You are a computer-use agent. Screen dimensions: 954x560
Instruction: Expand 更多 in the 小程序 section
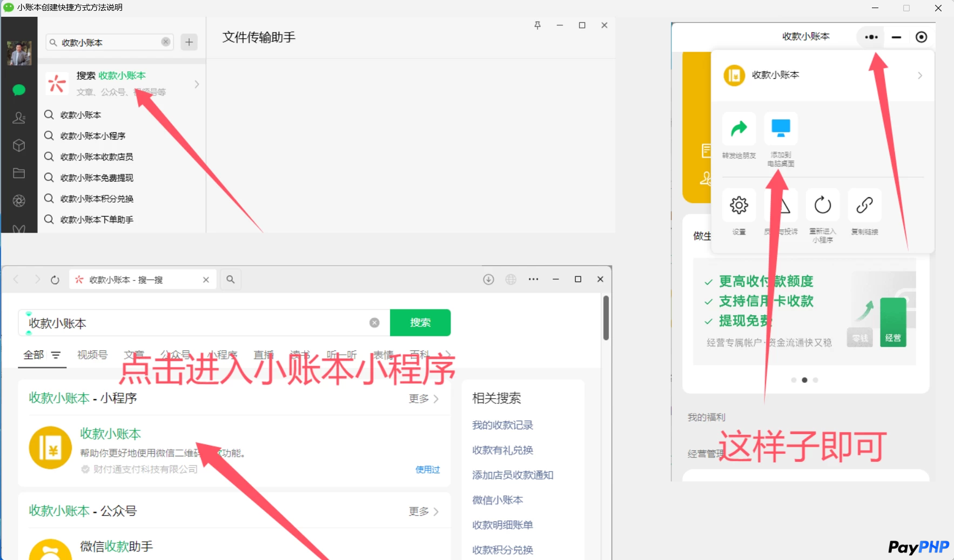point(424,399)
